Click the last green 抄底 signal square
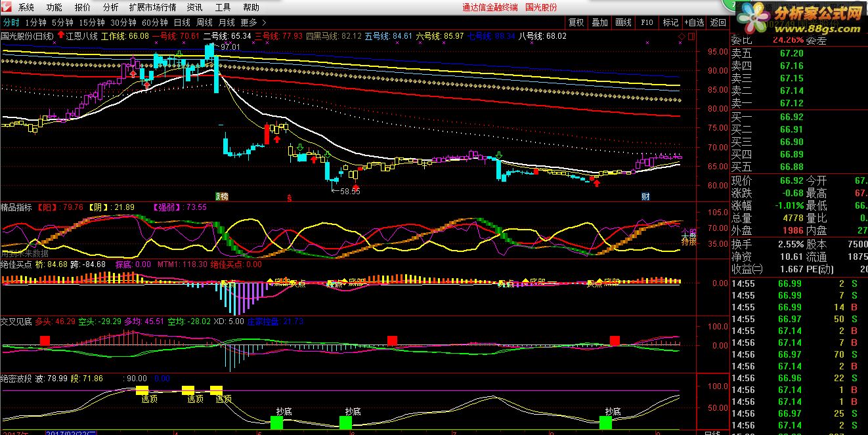 pyautogui.click(x=606, y=423)
